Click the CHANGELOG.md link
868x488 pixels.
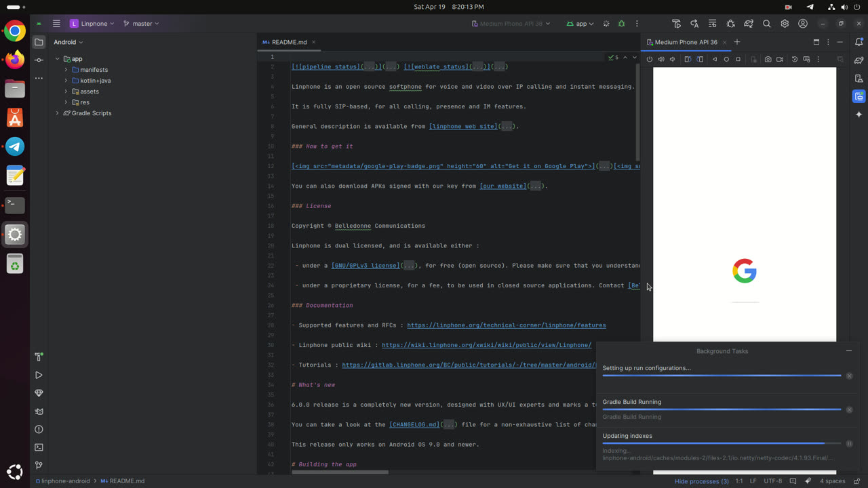414,425
